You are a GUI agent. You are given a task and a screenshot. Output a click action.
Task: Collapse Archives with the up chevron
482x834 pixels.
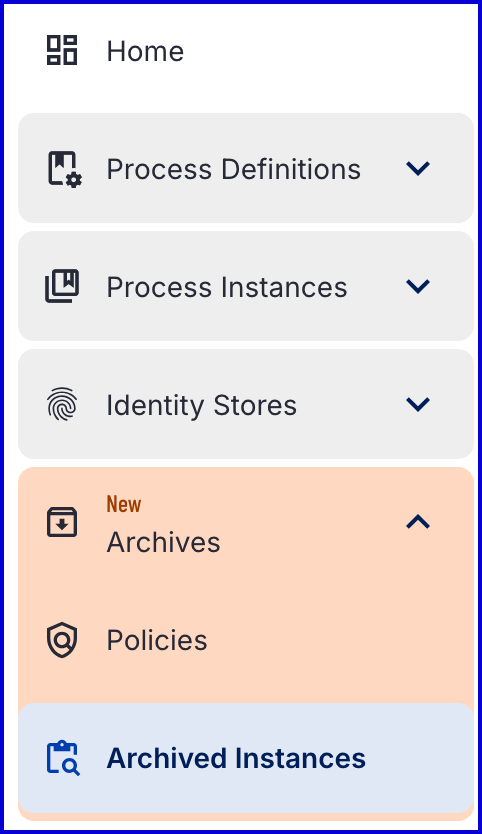tap(418, 522)
